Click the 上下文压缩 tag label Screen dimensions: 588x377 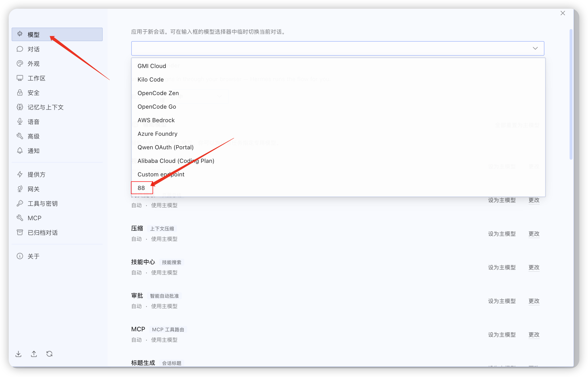point(162,229)
